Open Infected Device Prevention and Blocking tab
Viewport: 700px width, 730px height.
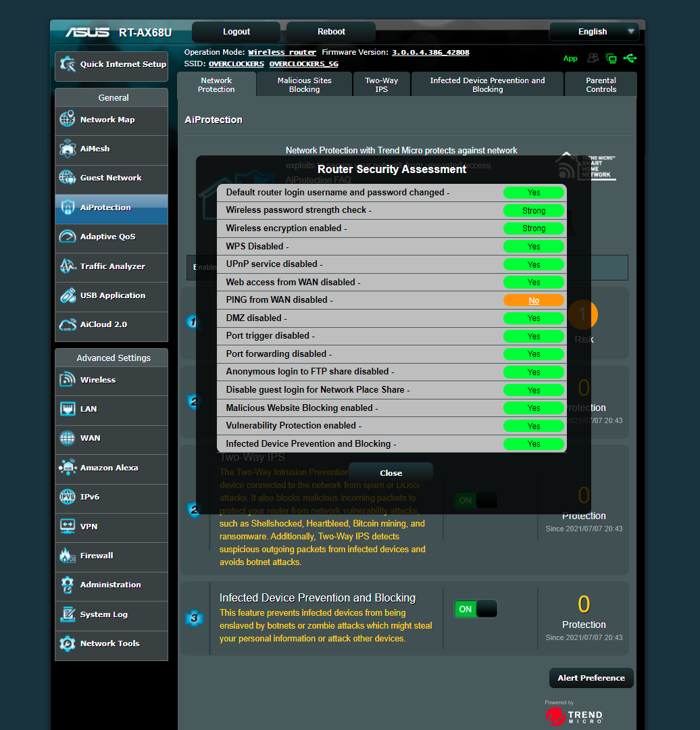[x=487, y=84]
